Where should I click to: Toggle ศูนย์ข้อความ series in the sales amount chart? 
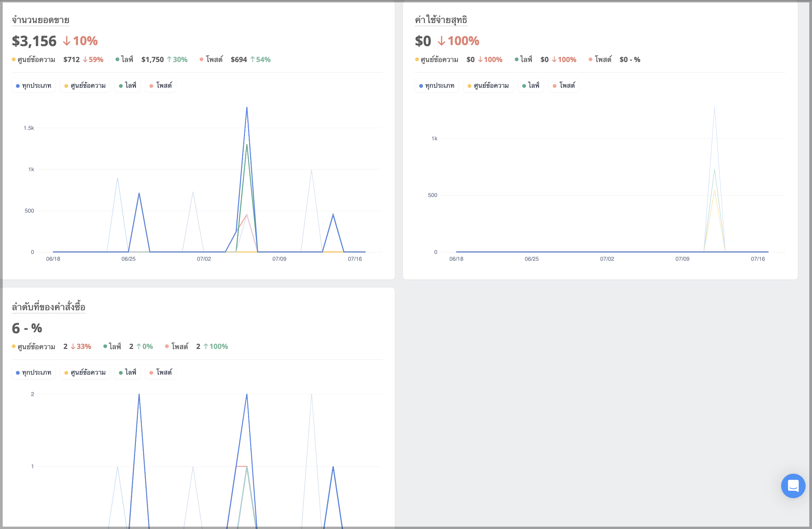click(x=85, y=85)
